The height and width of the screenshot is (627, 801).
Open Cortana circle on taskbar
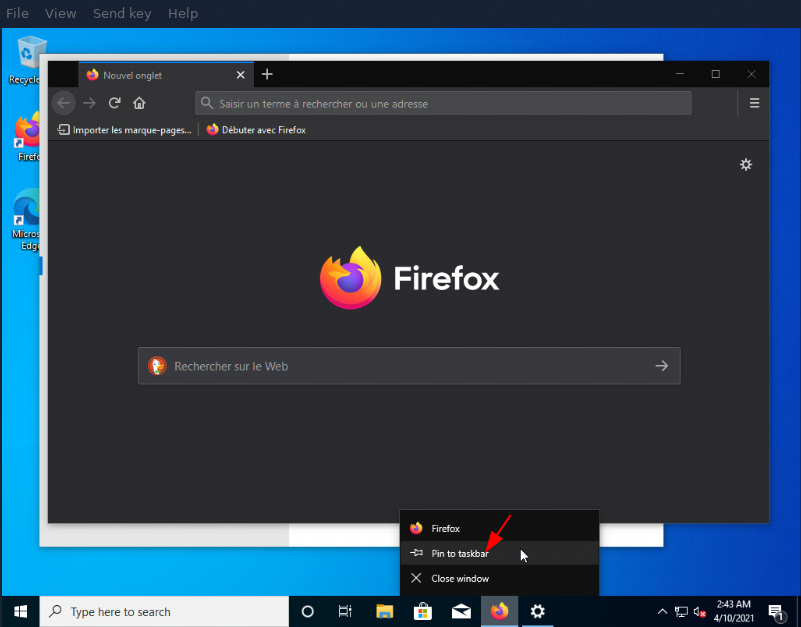(x=308, y=611)
